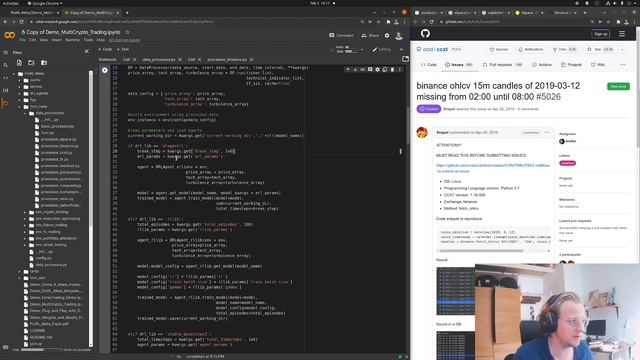
Task: Open the Colab Runtime menu
Action: (73, 40)
